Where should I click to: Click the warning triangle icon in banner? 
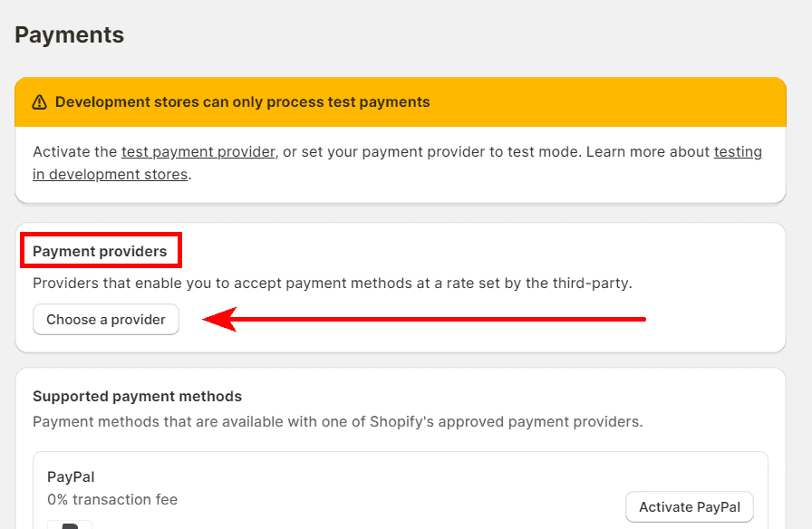coord(39,102)
